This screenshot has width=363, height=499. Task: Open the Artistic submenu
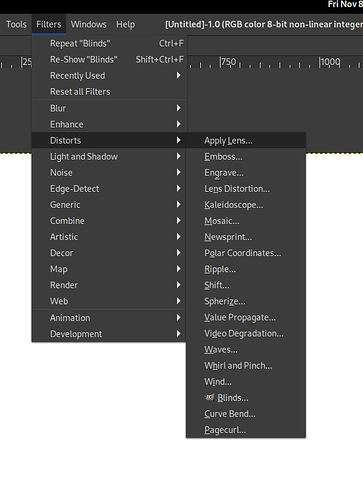[x=109, y=237]
